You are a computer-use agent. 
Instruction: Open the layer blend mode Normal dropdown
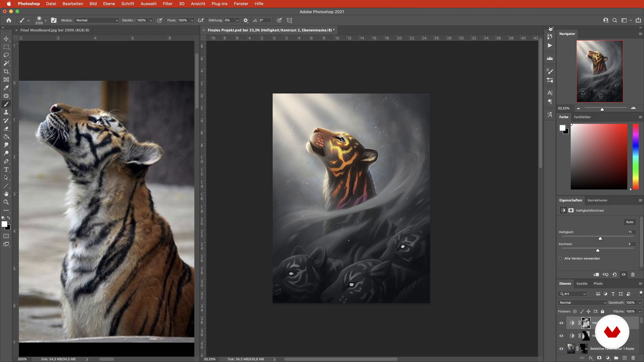click(582, 303)
